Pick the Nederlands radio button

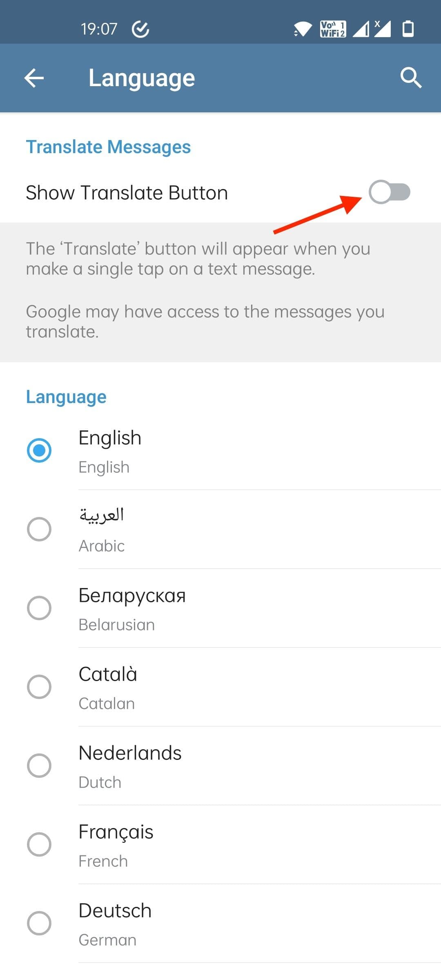pyautogui.click(x=39, y=766)
